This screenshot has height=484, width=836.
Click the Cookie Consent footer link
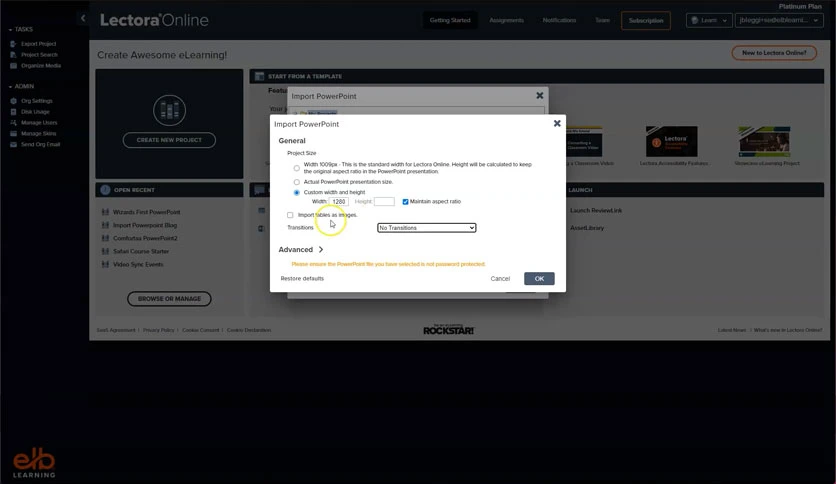(x=200, y=330)
